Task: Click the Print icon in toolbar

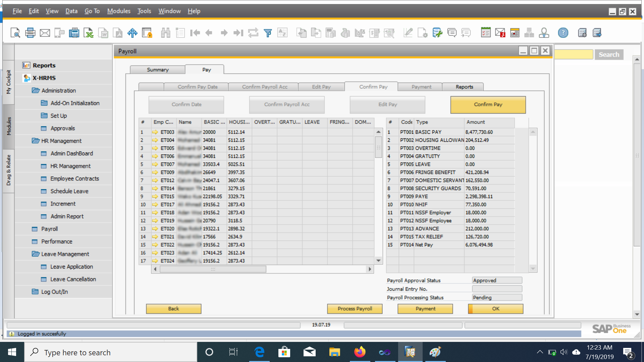Action: tap(30, 33)
